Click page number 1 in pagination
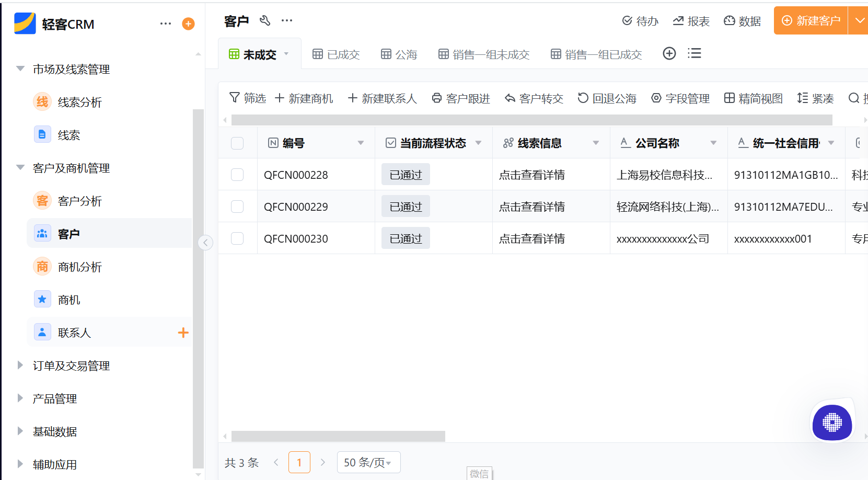The width and height of the screenshot is (868, 480). coord(299,462)
